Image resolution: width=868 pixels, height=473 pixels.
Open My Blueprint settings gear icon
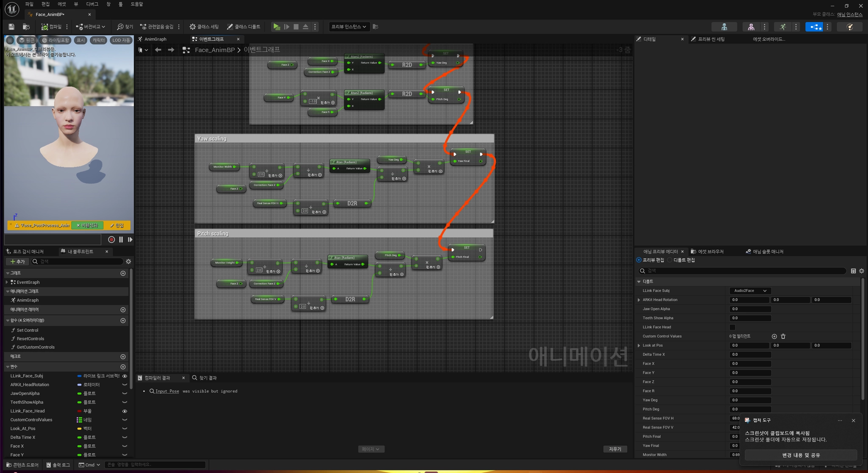(128, 262)
